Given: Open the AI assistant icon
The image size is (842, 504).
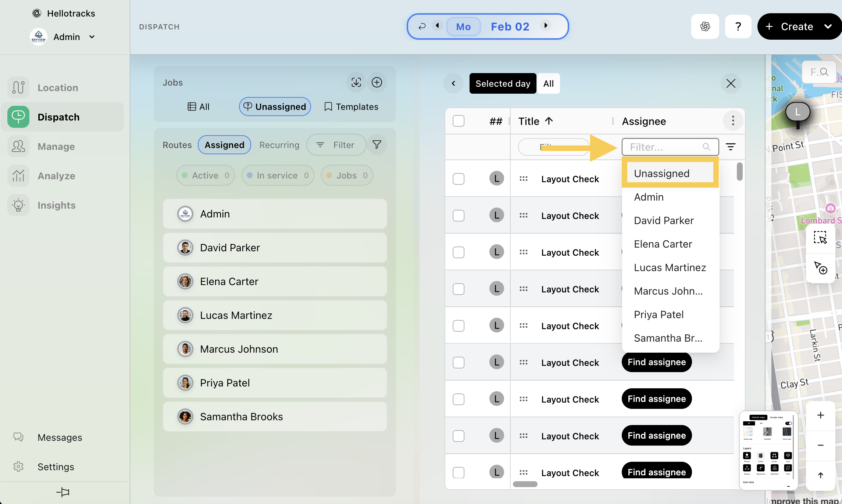Looking at the screenshot, I should click(x=705, y=26).
